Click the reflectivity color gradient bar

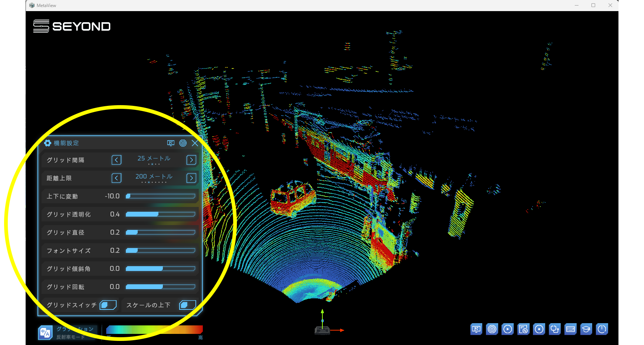[154, 329]
